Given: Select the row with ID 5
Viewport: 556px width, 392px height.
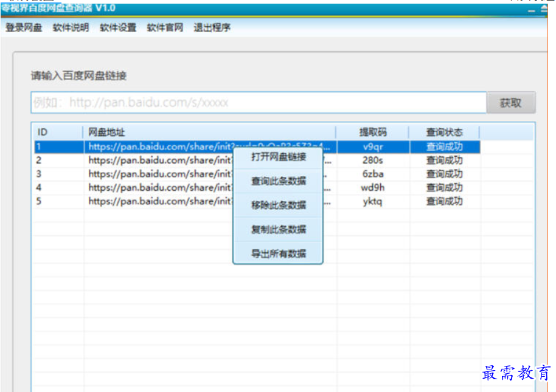Looking at the screenshot, I should point(257,201).
